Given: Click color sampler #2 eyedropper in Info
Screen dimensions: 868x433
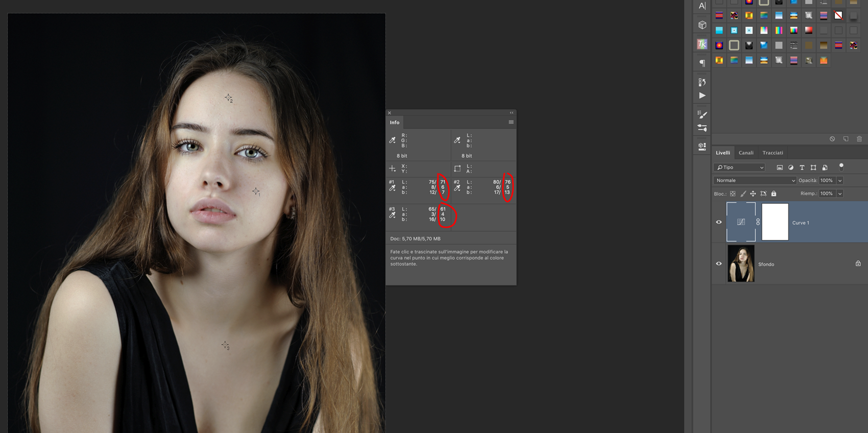Looking at the screenshot, I should (x=457, y=188).
